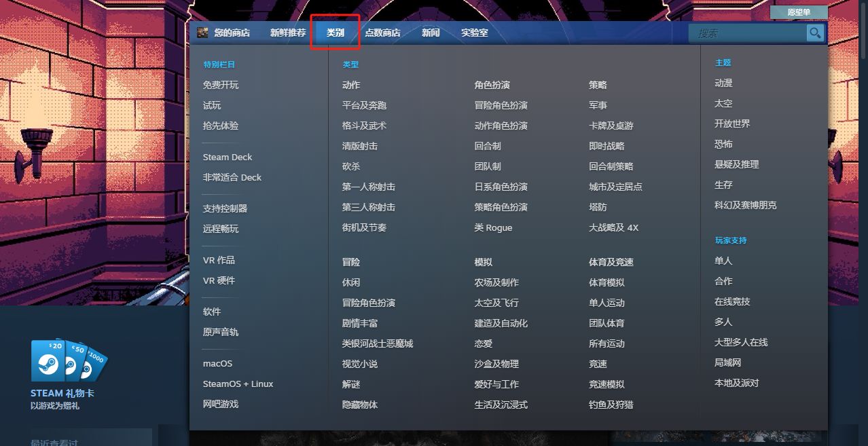Screen dimensions: 868x446
Task: Select VR 作品 link
Action: 219,260
